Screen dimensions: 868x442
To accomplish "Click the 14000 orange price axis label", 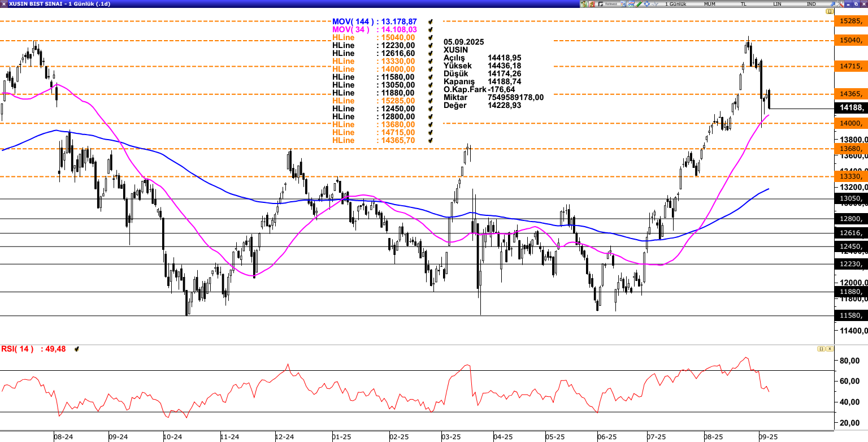I will click(850, 123).
